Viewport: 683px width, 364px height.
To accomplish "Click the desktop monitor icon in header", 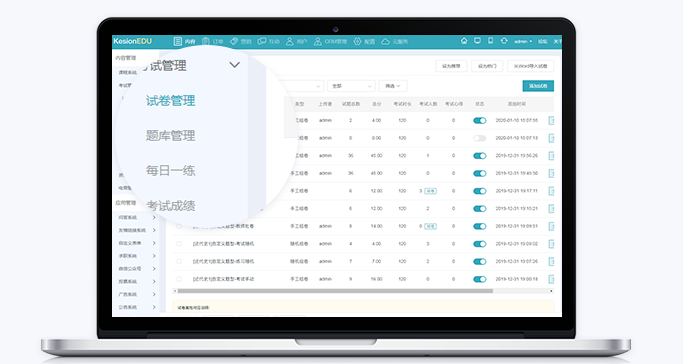I will pos(477,40).
